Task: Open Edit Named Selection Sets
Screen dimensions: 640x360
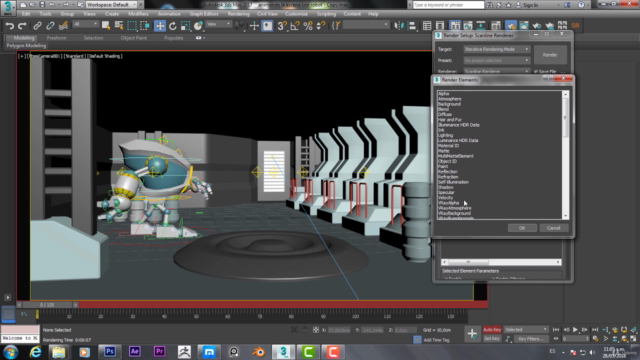Action: click(x=336, y=26)
